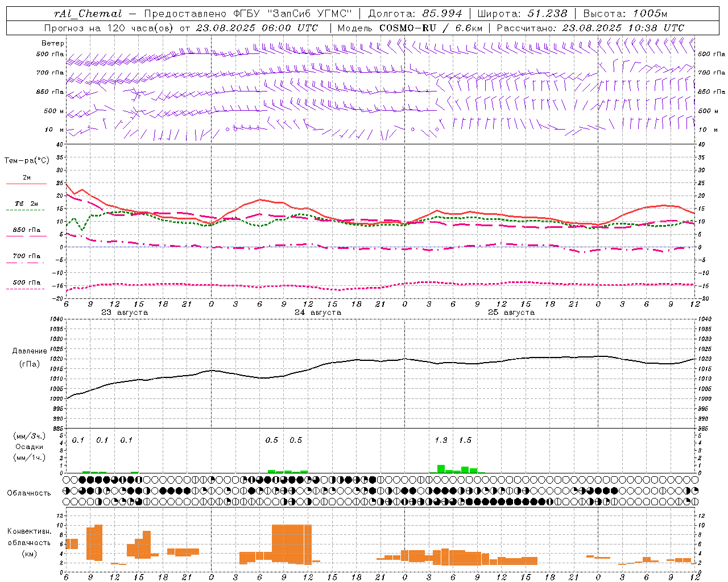
Task: Click the Тем-ра(°C) temperature panel label
Action: click(26, 161)
